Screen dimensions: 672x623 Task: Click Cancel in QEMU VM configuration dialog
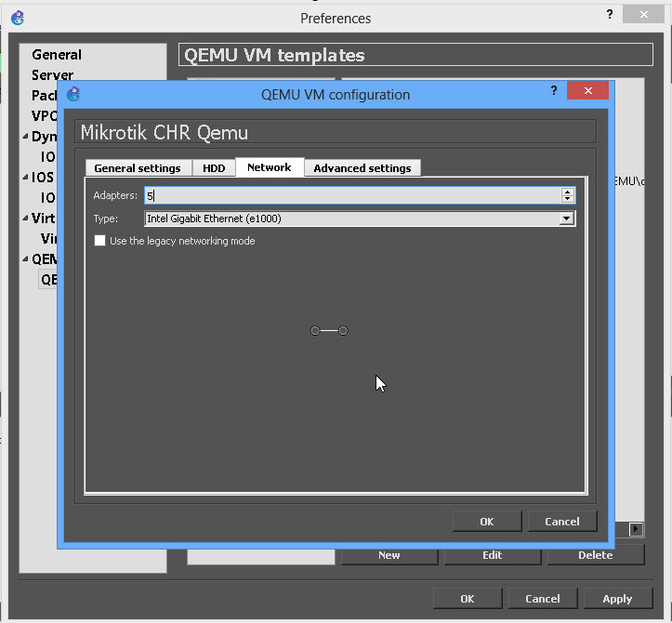561,522
